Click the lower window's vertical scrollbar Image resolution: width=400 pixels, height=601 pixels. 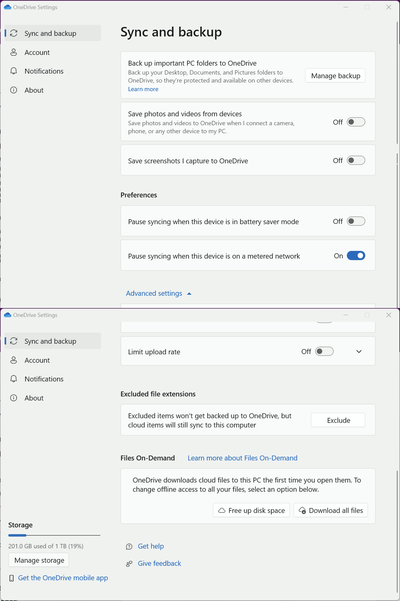[x=397, y=531]
